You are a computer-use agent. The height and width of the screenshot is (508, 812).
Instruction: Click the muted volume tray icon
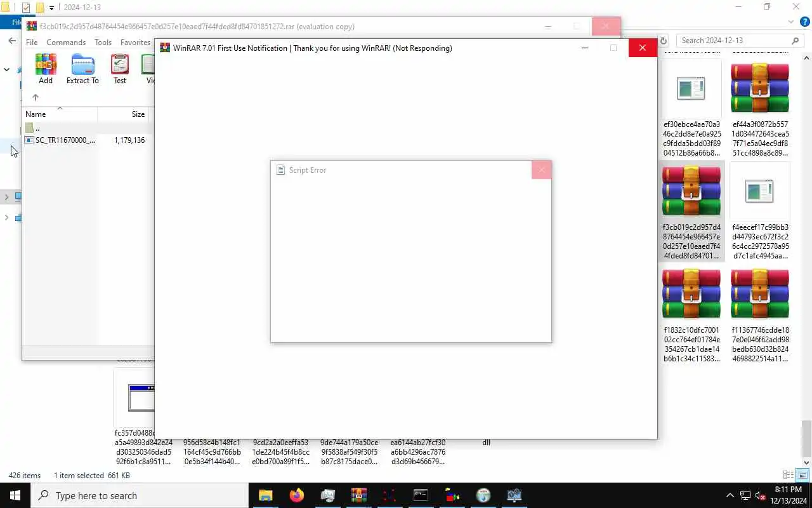point(761,495)
